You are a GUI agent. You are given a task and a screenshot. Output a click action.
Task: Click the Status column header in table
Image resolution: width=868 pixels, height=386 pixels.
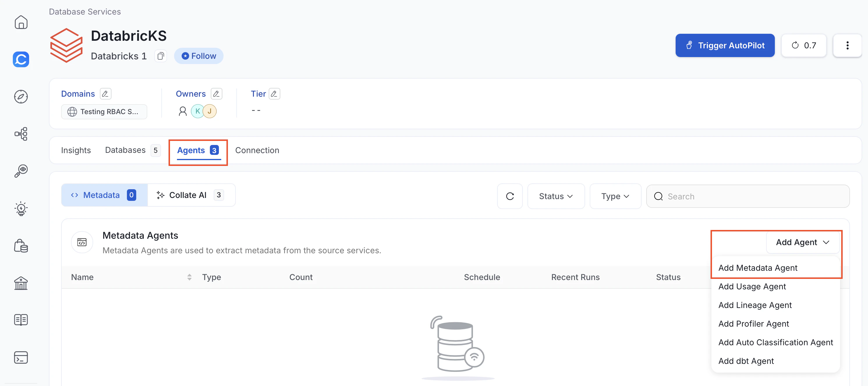[668, 277]
